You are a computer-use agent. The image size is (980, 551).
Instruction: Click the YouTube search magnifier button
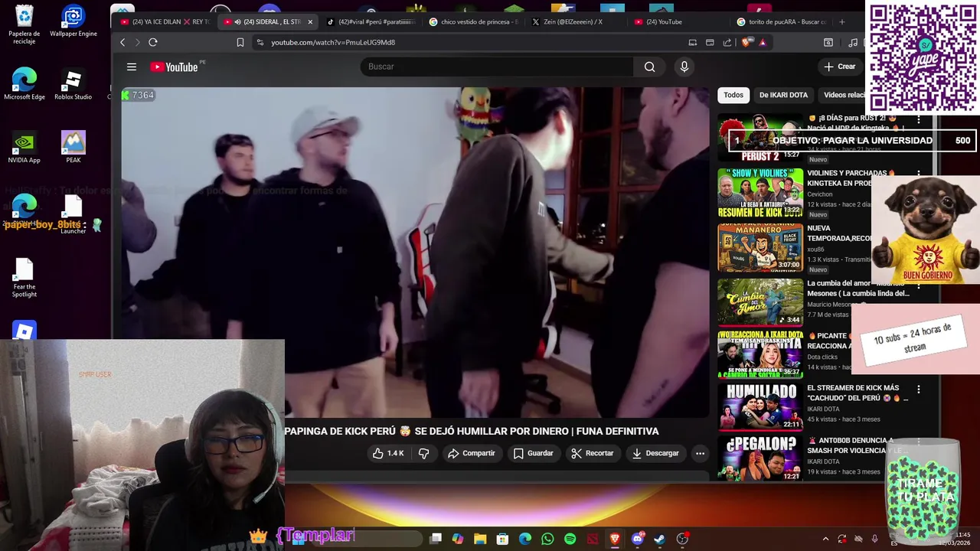tap(649, 67)
